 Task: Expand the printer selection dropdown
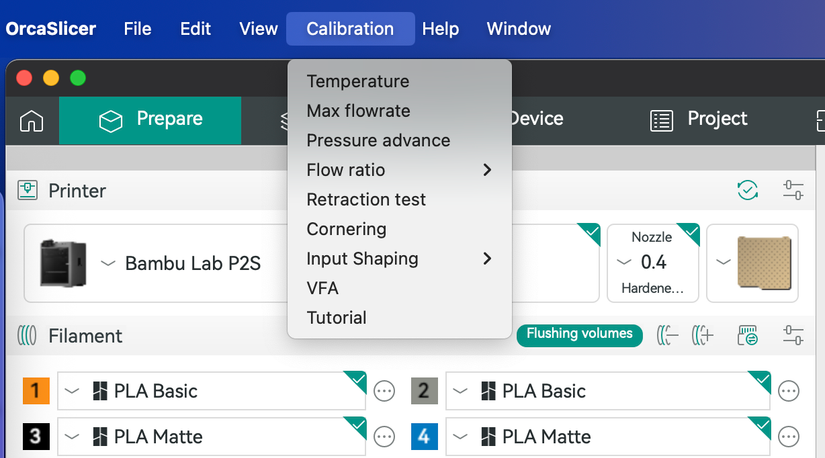tap(108, 263)
